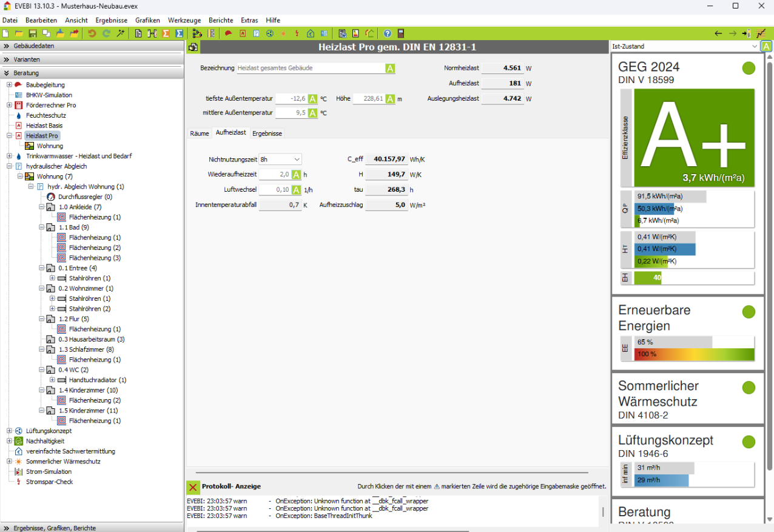Click the back arrow navigation icon
The height and width of the screenshot is (532, 774).
[x=718, y=33]
